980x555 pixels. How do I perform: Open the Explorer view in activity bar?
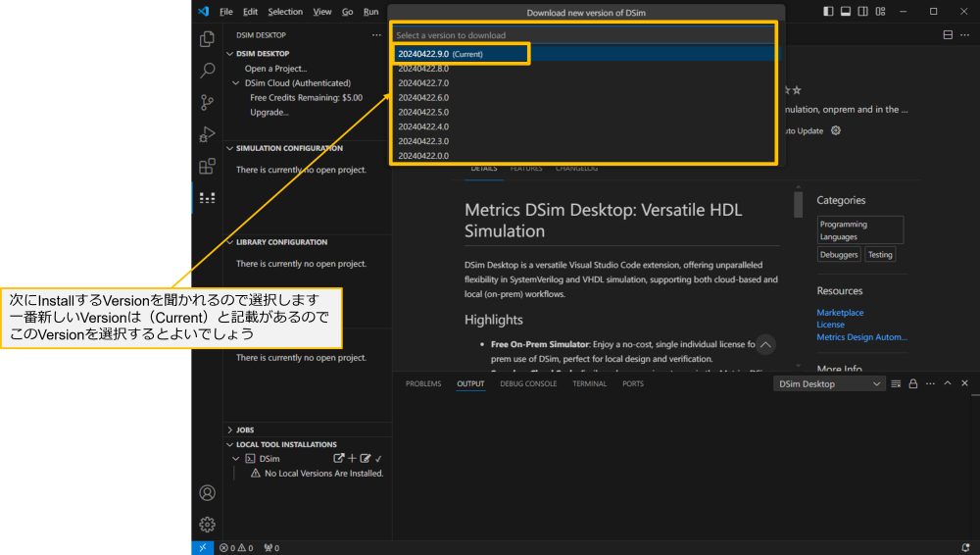tap(207, 39)
